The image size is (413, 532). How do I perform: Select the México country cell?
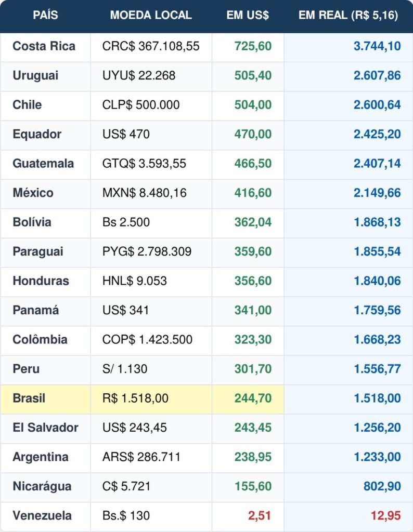coord(33,193)
